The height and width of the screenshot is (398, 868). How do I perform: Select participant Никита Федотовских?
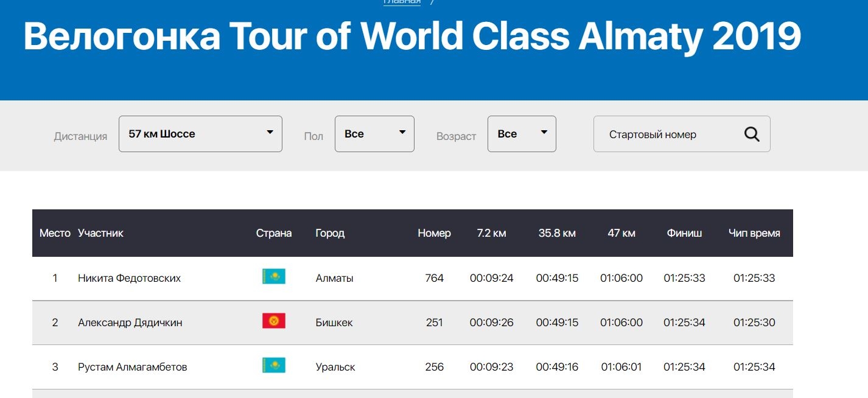coord(129,278)
